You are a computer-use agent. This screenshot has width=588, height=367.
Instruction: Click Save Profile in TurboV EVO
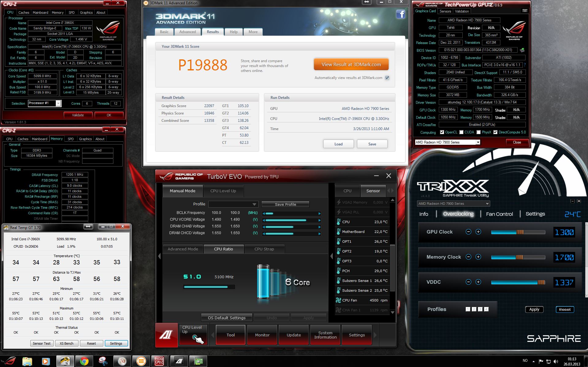285,204
